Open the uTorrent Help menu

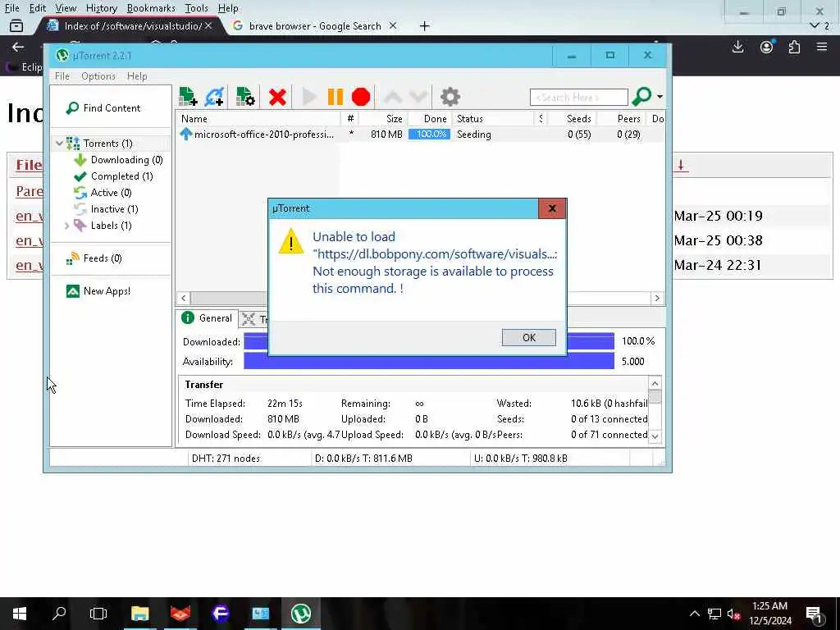137,76
